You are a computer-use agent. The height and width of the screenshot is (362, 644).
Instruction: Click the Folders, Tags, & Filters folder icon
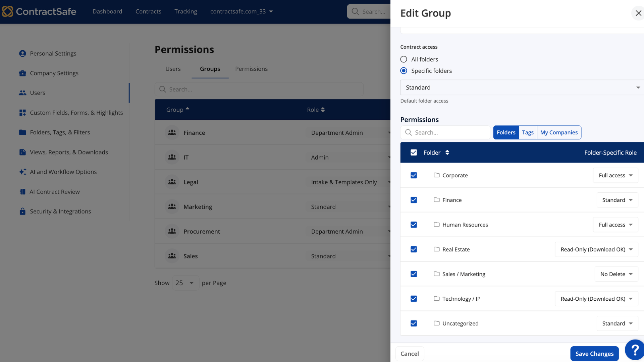(22, 132)
